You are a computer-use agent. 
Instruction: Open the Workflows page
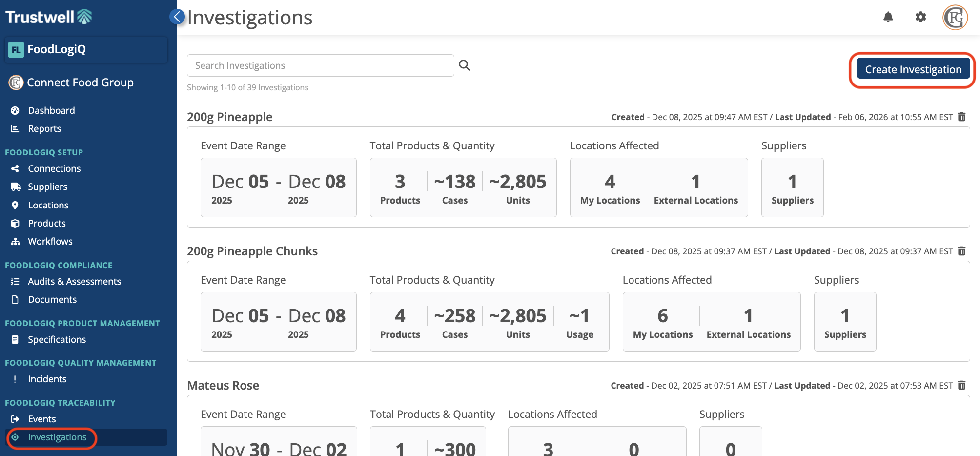(x=50, y=241)
